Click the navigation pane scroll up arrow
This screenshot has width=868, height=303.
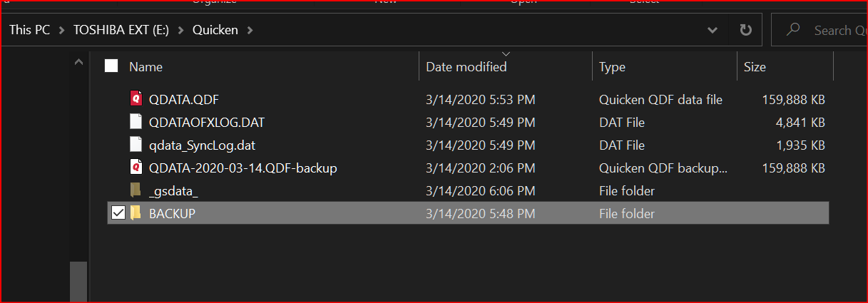tap(78, 63)
